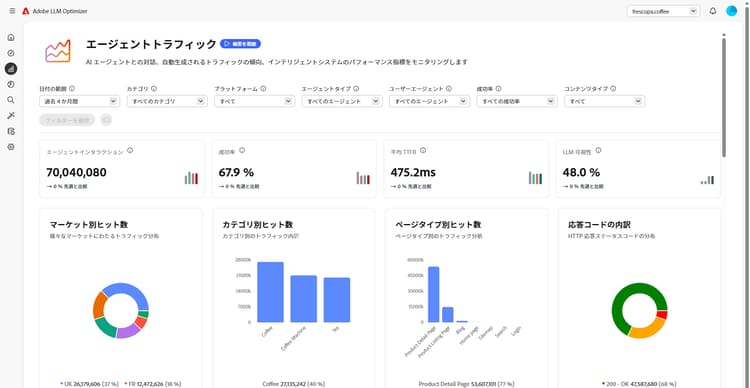
Task: Click the 475.2ms value
Action: click(x=413, y=172)
